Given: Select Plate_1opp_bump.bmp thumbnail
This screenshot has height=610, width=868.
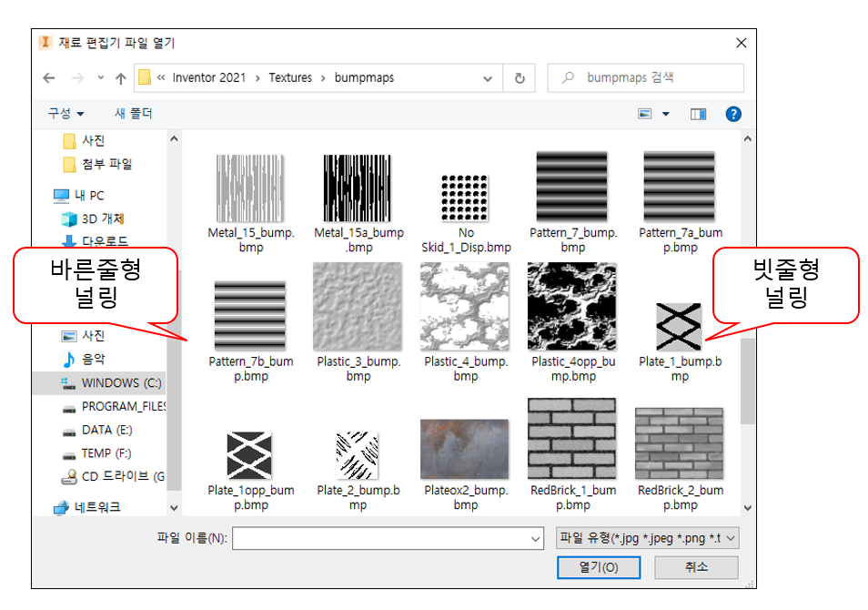Looking at the screenshot, I should 250,455.
